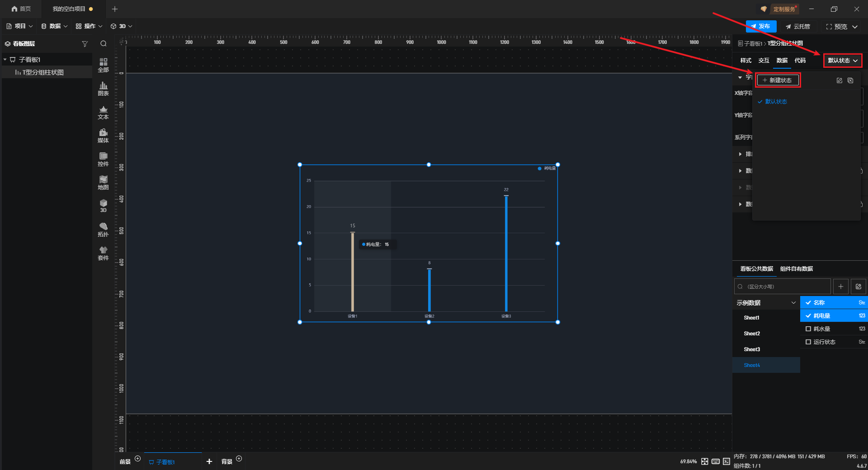Click the 发布 publish button

tap(761, 27)
